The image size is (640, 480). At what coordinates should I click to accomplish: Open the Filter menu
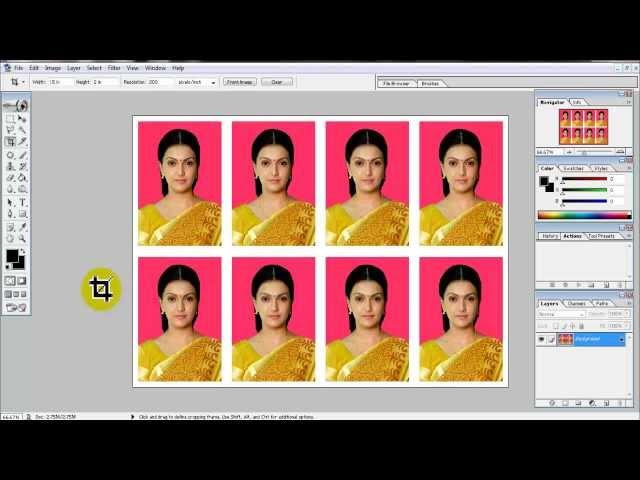pos(114,68)
